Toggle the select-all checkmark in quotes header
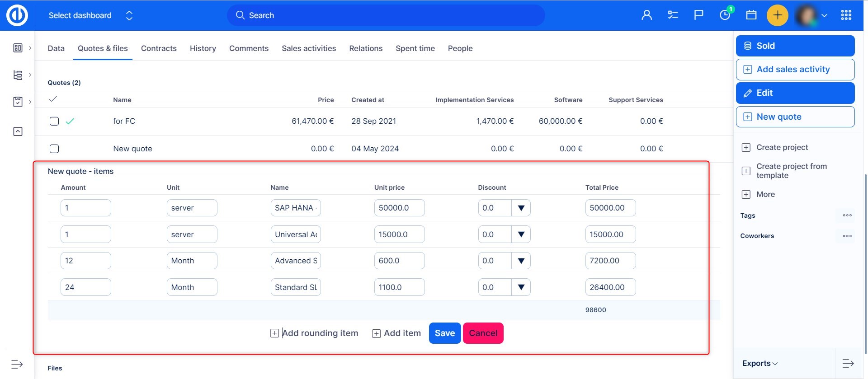 point(53,99)
